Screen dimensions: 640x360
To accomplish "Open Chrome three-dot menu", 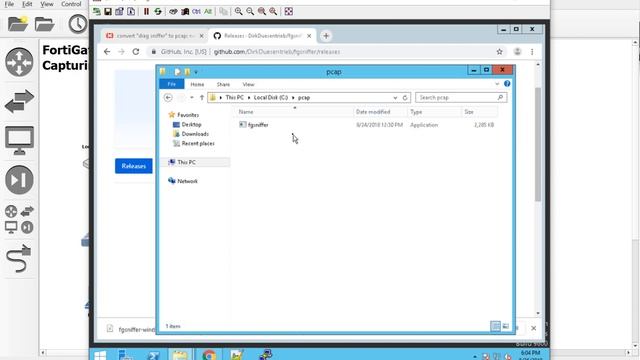I will tap(532, 51).
